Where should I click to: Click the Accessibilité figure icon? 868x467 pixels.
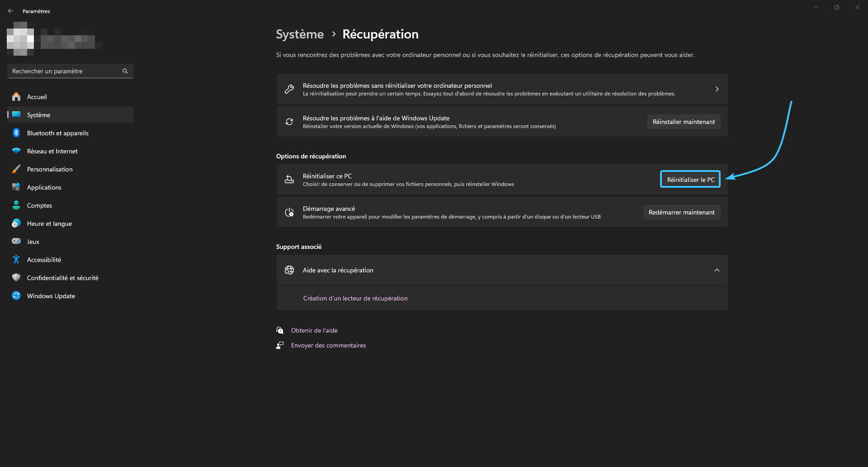click(16, 260)
